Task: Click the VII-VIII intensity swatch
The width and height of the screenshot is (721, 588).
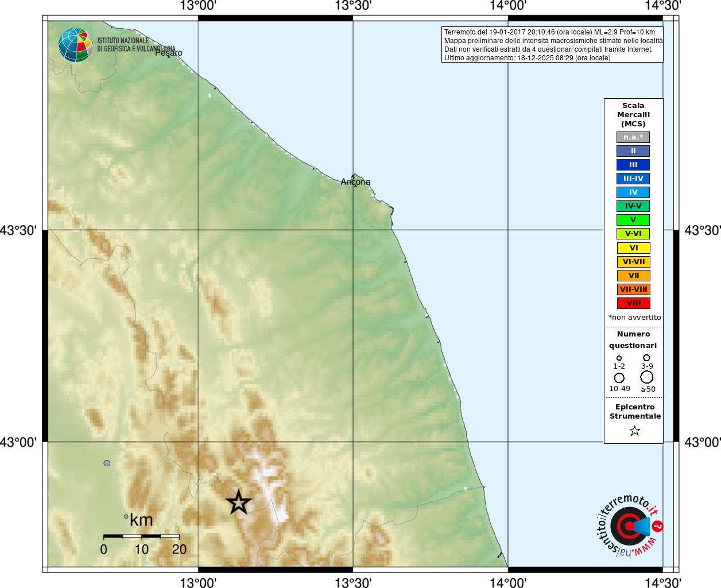Action: click(634, 289)
